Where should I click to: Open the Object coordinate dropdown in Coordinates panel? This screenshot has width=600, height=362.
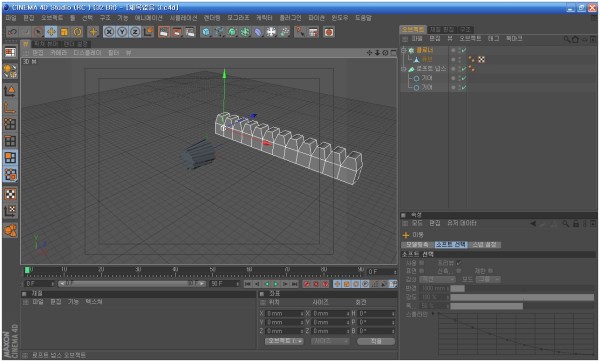[284, 341]
